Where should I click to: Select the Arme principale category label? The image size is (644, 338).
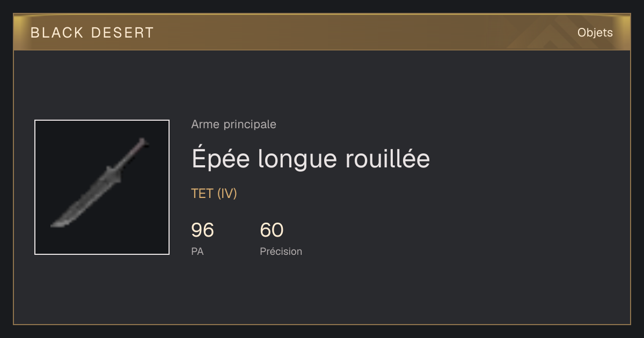click(x=234, y=124)
